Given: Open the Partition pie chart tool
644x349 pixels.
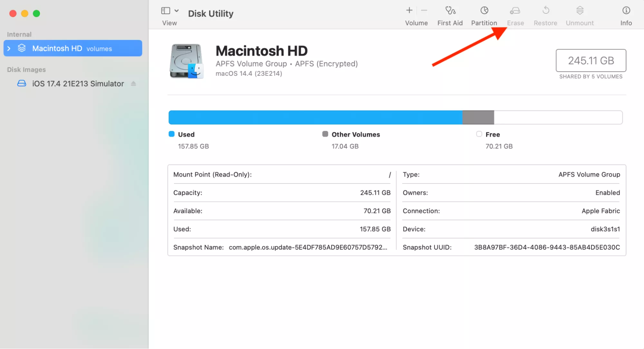Looking at the screenshot, I should 484,11.
